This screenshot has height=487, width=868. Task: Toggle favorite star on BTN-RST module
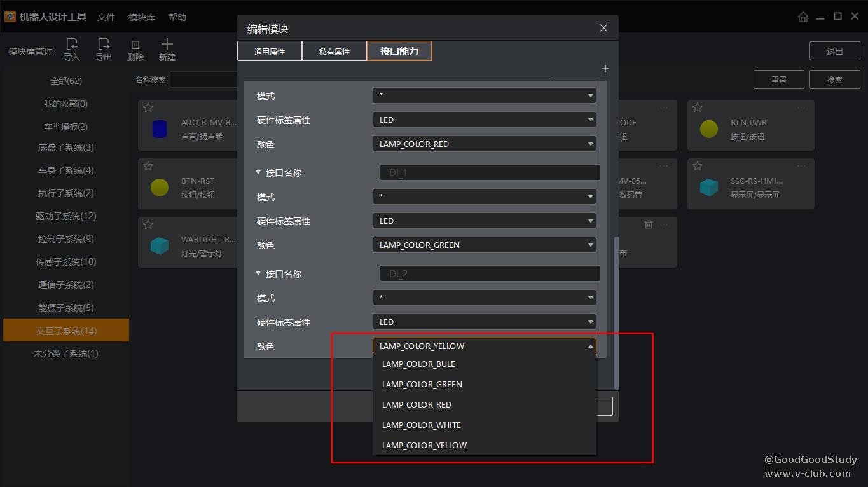tap(148, 166)
